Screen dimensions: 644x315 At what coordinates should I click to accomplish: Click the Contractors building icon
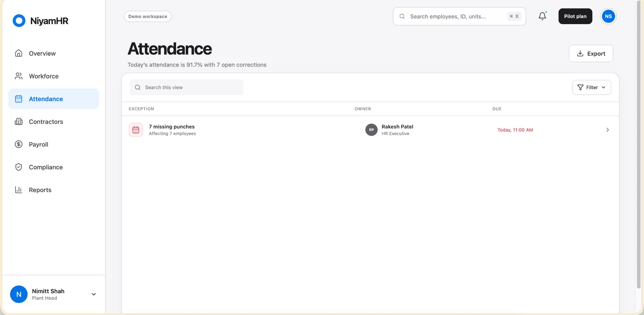click(18, 122)
